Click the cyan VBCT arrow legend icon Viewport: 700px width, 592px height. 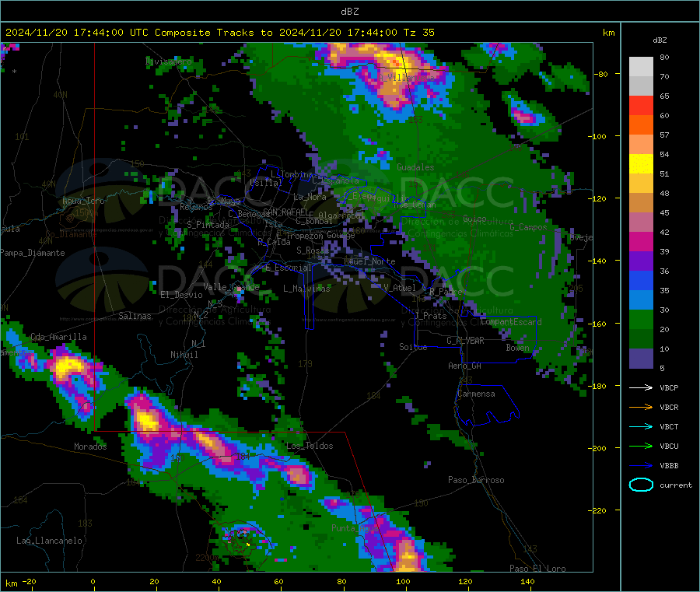(641, 427)
